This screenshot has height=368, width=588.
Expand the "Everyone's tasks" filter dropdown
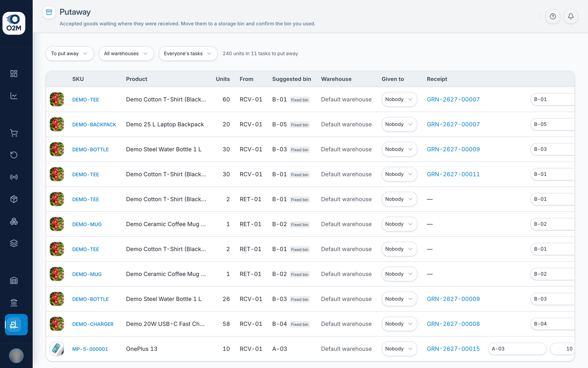[188, 54]
